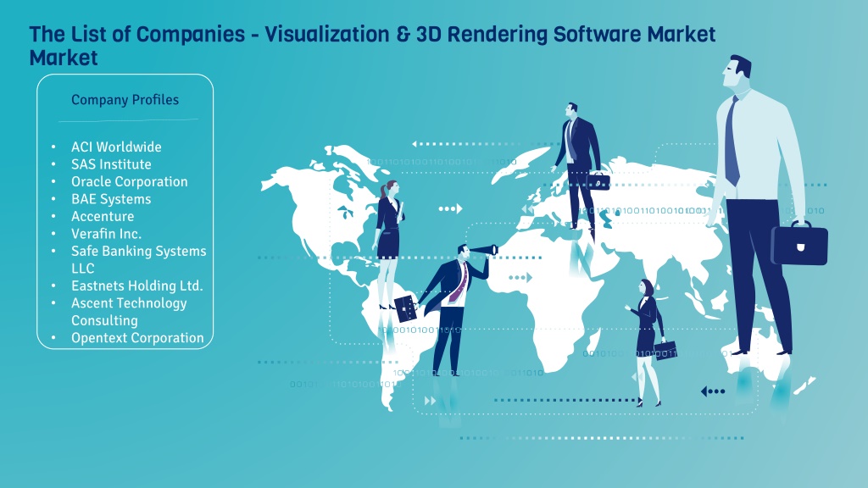Viewport: 868px width, 488px height.
Task: Select 'Safe Banking Systems LLC' entry
Action: pos(138,259)
